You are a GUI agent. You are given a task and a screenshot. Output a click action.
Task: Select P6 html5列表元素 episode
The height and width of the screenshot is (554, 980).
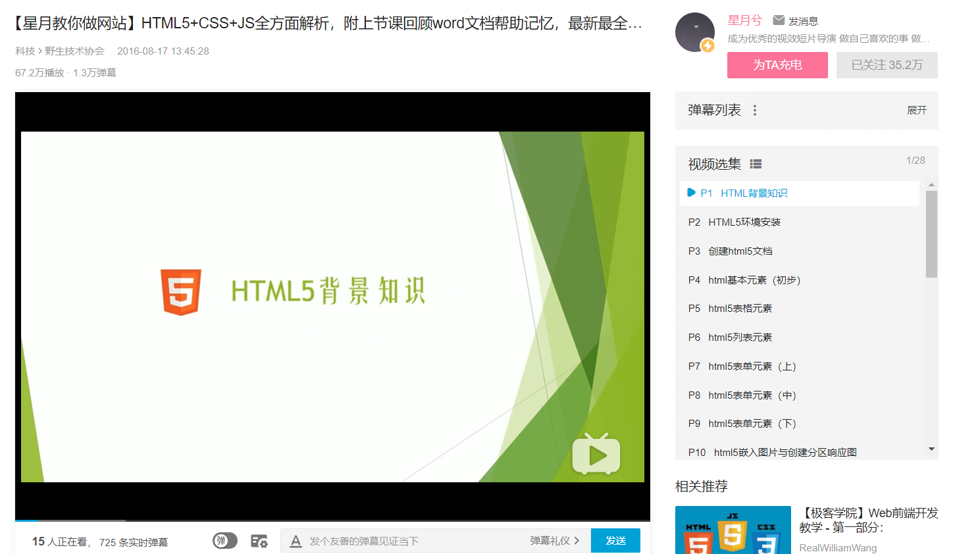pos(800,338)
